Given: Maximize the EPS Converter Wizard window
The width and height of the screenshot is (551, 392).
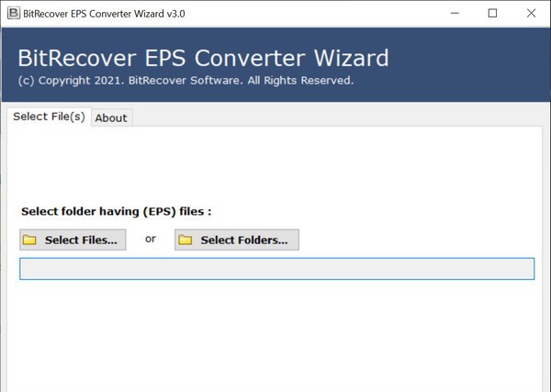Looking at the screenshot, I should (492, 14).
